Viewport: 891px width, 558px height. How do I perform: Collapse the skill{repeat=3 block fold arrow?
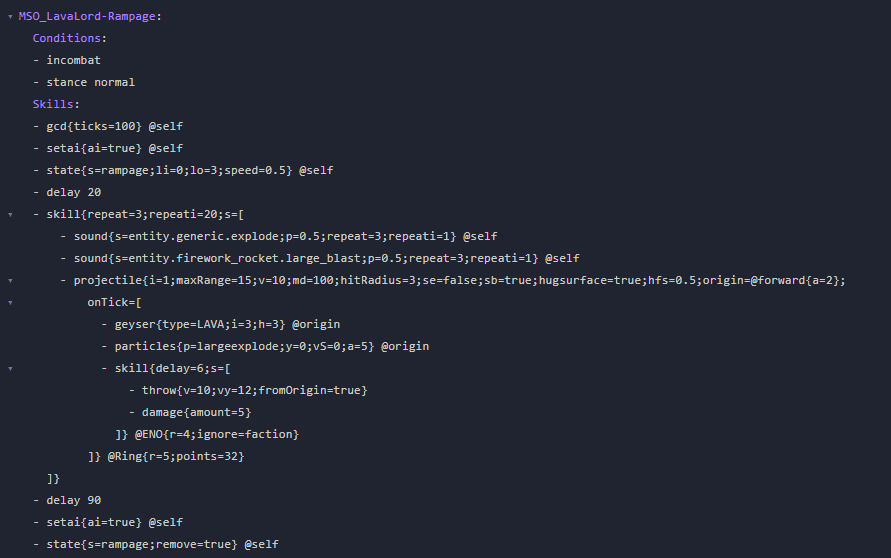(x=10, y=214)
